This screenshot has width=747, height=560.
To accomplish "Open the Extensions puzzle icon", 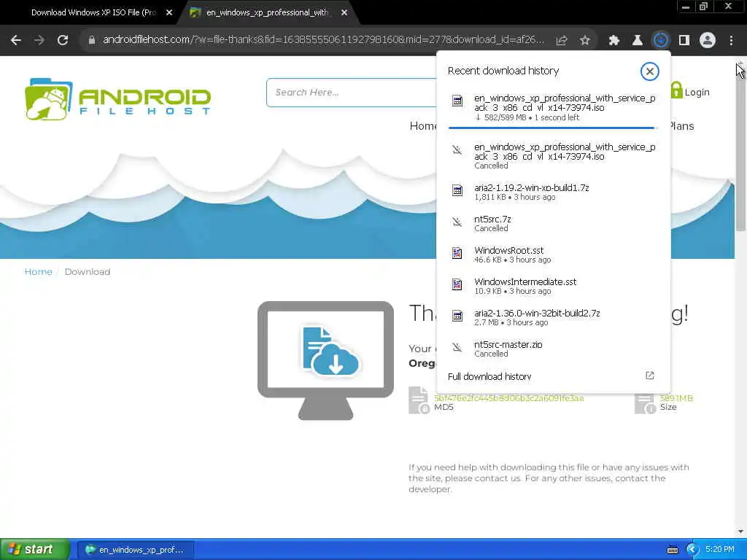I will click(x=614, y=41).
